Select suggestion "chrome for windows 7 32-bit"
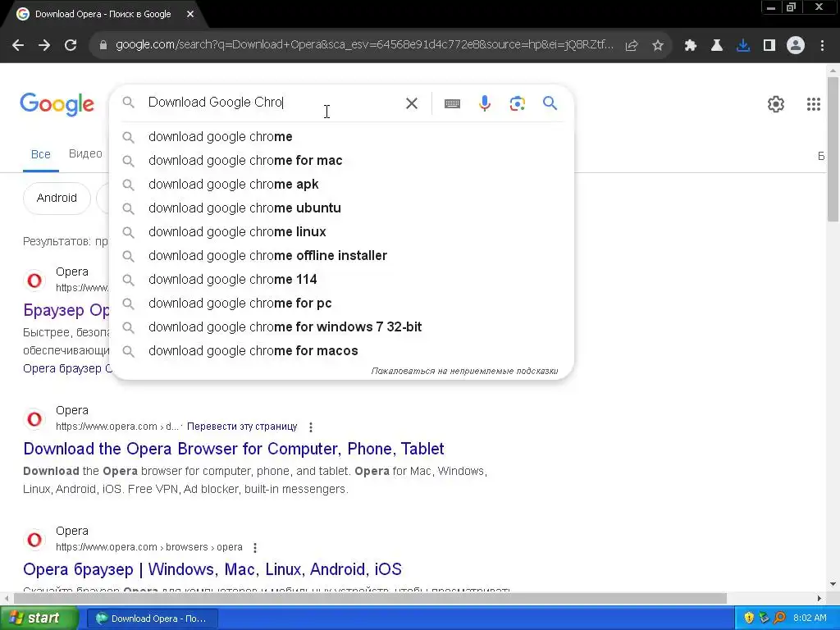840x630 pixels. [x=342, y=326]
